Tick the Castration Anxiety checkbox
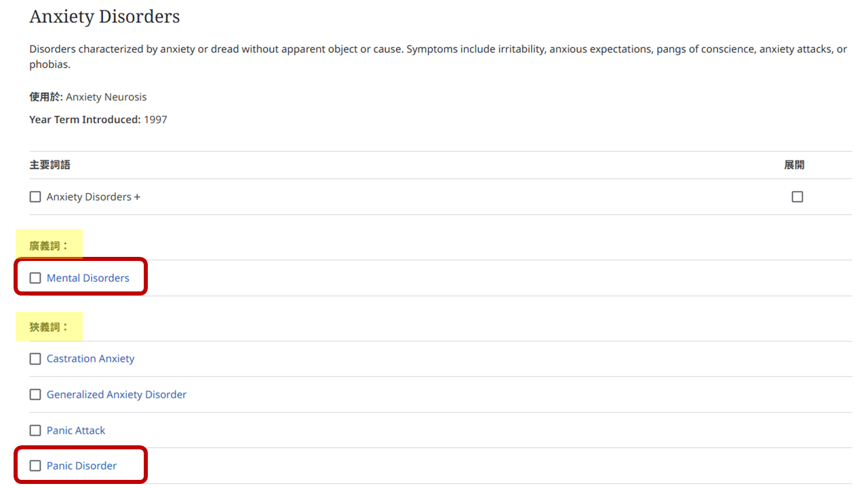 [35, 359]
